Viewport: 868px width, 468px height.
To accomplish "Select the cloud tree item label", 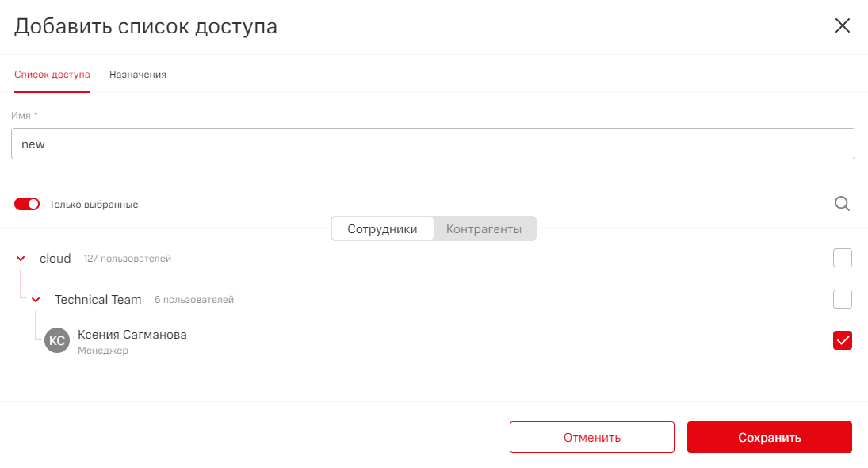I will point(55,259).
